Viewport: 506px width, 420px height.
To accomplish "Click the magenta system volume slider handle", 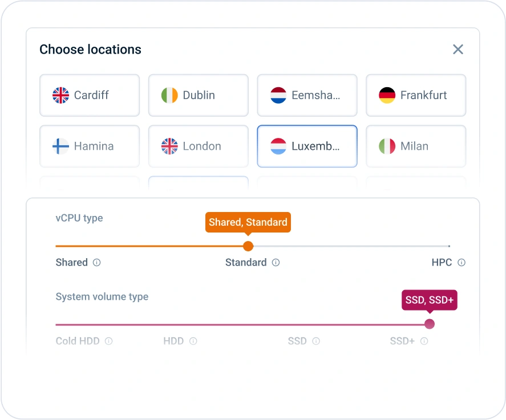I will [430, 324].
